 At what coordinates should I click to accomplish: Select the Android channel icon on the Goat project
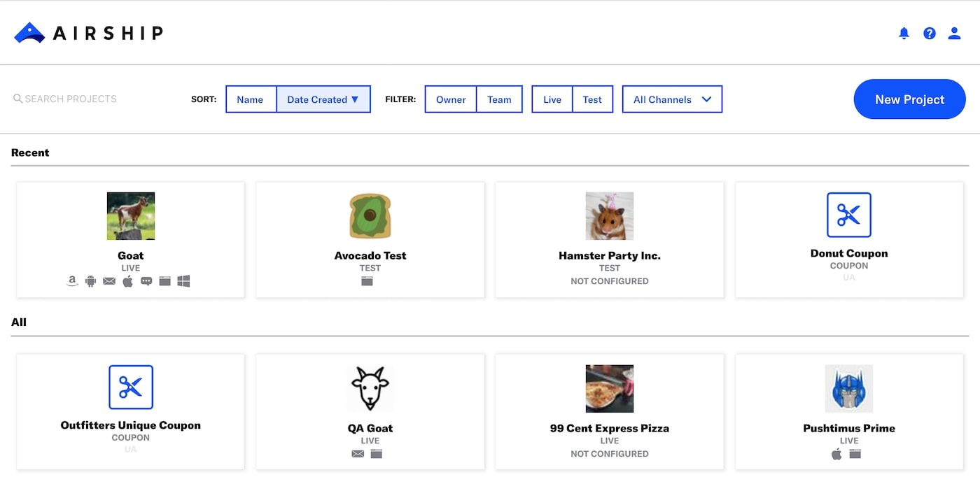(90, 280)
